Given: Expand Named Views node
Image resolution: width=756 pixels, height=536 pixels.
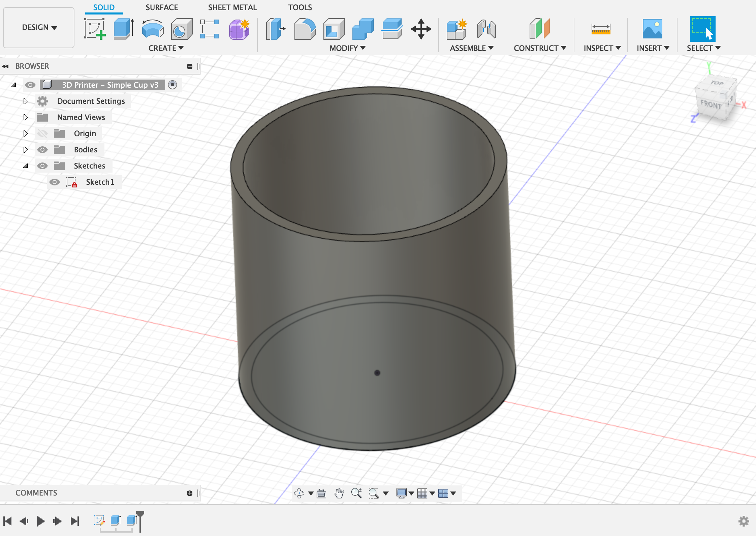Looking at the screenshot, I should point(25,117).
